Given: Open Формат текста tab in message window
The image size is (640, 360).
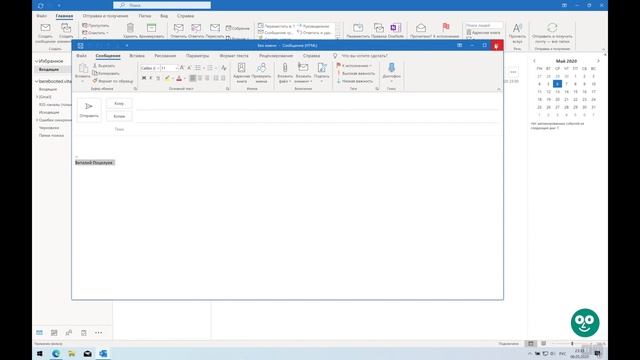Looking at the screenshot, I should (x=234, y=56).
